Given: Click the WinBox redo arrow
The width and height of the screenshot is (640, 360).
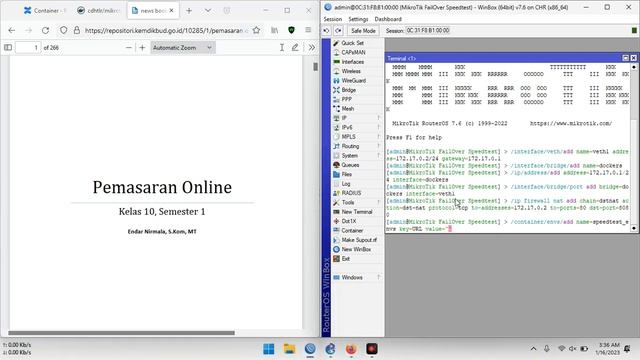Looking at the screenshot, I should 339,31.
